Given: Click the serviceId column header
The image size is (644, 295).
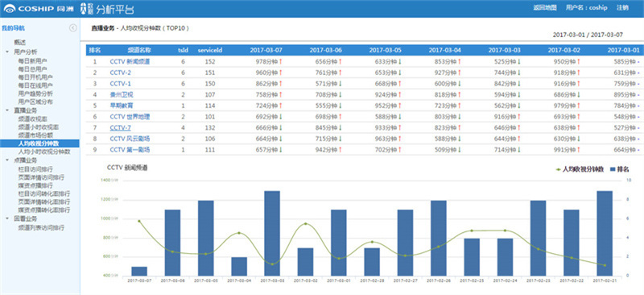Looking at the screenshot, I should 210,50.
